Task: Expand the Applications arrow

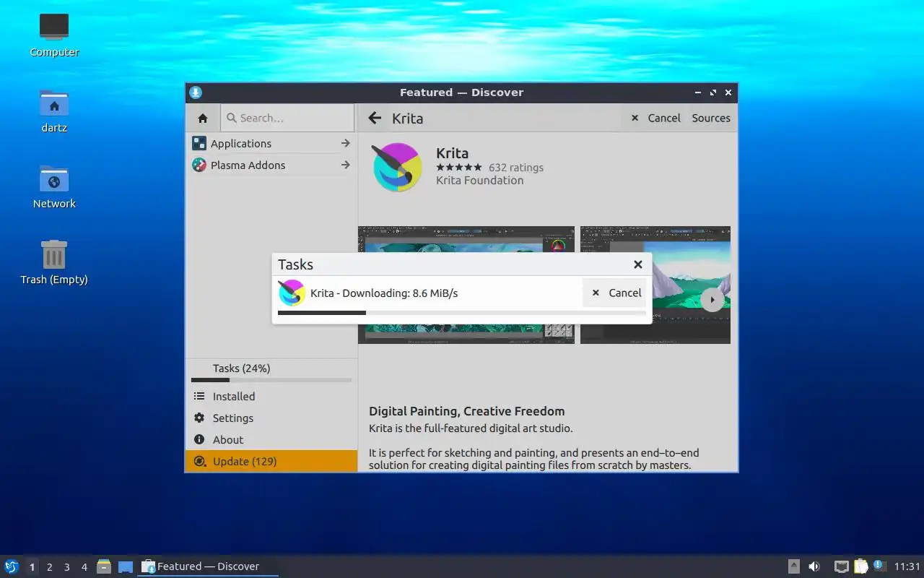Action: pos(346,143)
